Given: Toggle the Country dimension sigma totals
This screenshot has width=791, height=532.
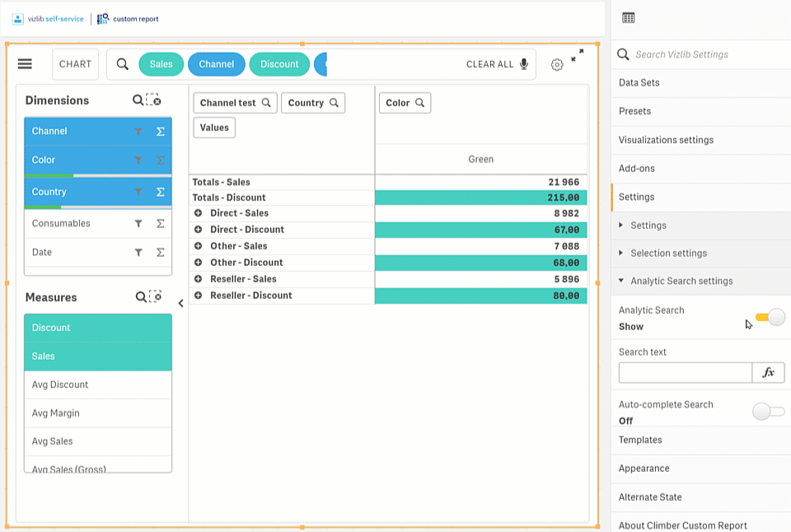Looking at the screenshot, I should [161, 192].
